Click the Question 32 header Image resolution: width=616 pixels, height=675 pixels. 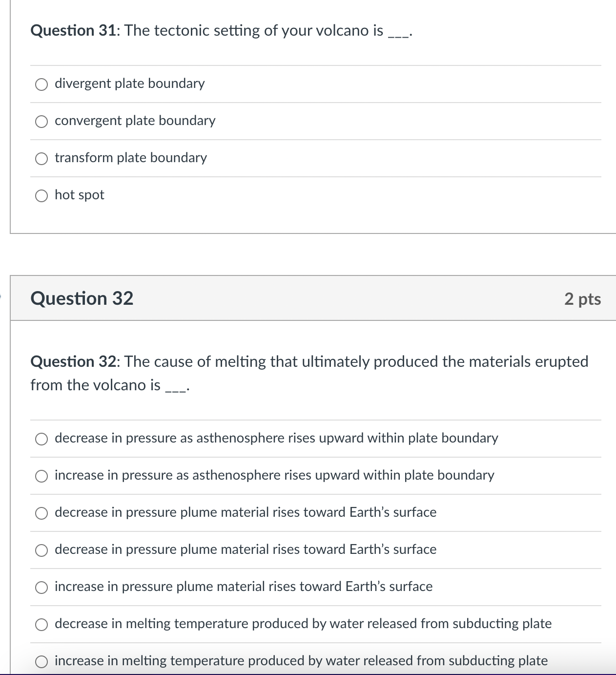coord(82,298)
